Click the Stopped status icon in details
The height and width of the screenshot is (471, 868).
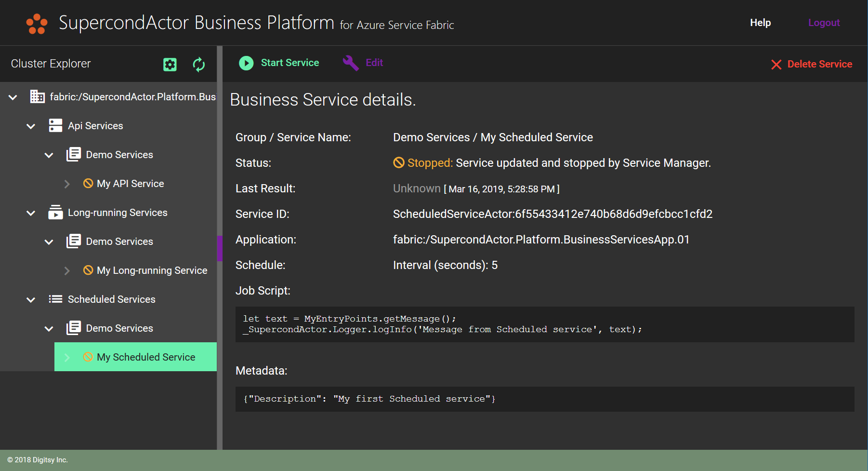[x=399, y=163]
